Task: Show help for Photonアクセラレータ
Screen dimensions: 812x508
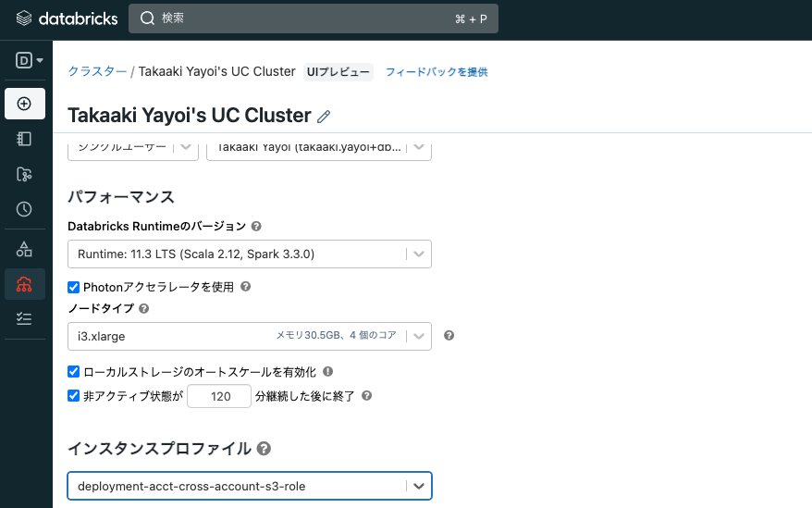Action: (x=246, y=287)
